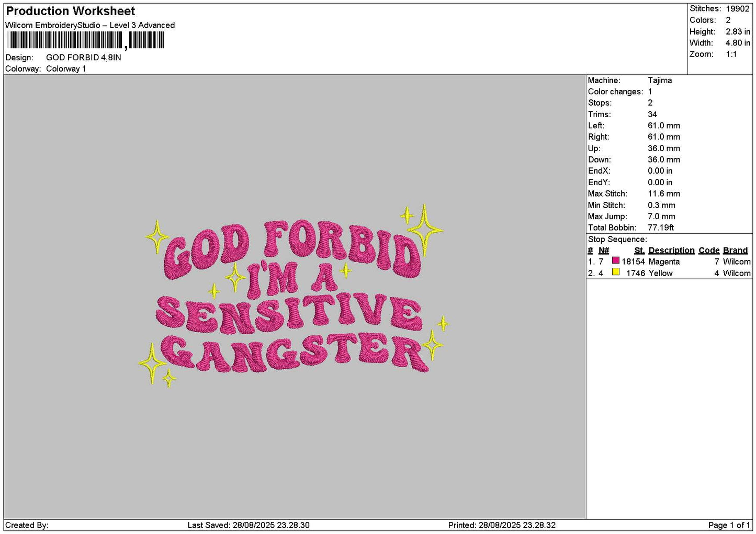This screenshot has width=756, height=534.
Task: Click the Min Stitch value 0.3 mm
Action: tap(661, 205)
